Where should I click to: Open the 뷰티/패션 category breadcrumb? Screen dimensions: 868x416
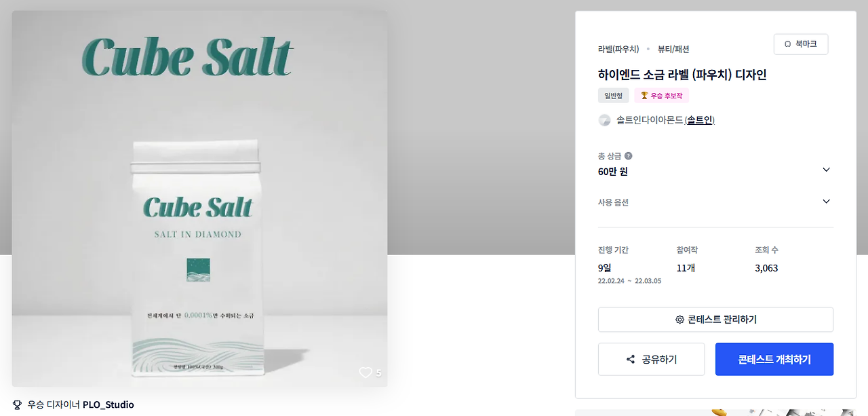673,50
